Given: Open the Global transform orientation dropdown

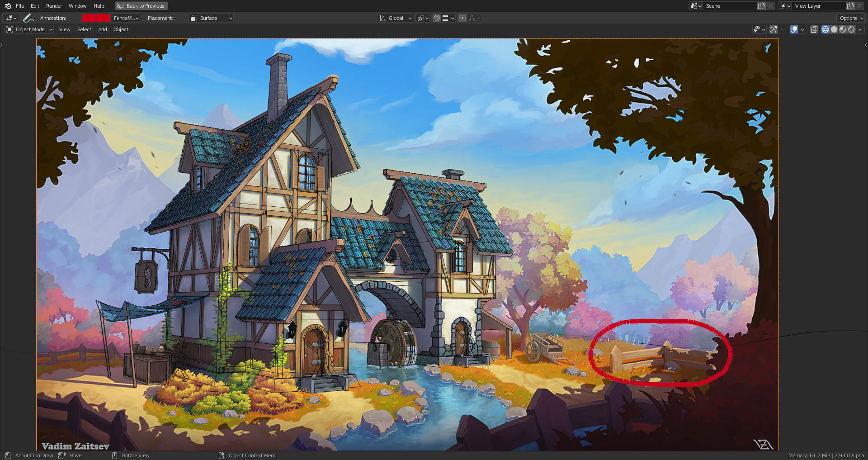Looking at the screenshot, I should click(x=396, y=18).
